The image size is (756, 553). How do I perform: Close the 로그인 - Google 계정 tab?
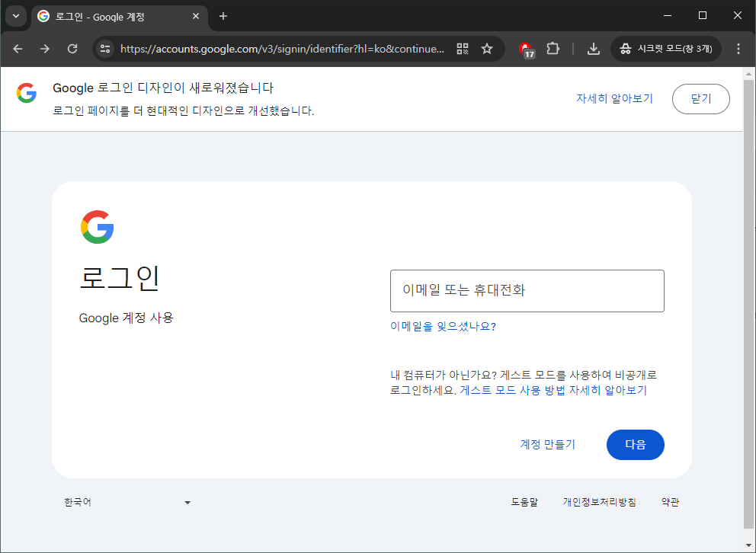(196, 17)
